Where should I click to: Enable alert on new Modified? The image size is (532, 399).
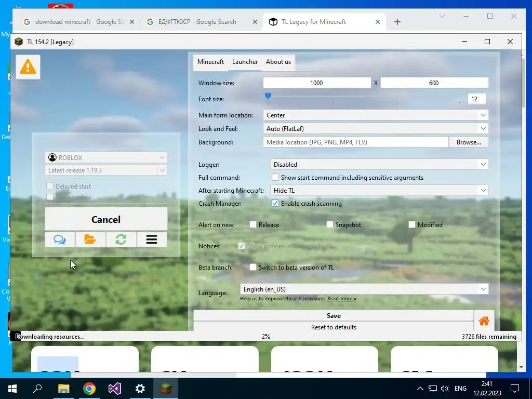tap(412, 224)
